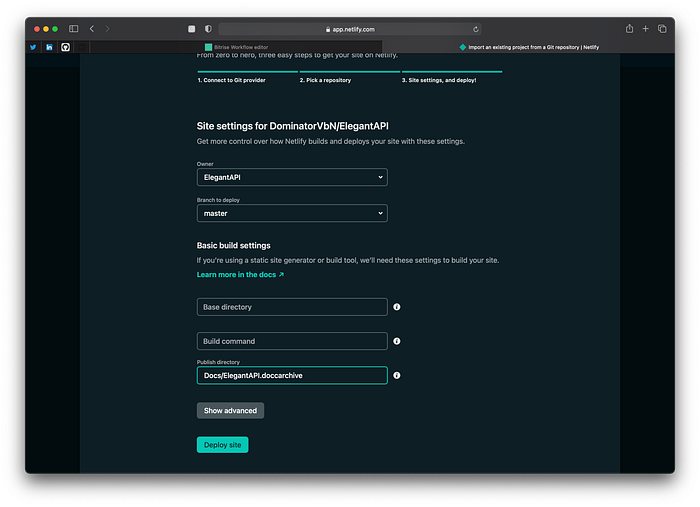The width and height of the screenshot is (700, 507).
Task: Switch to the Bitrise Workflow editor tab
Action: coord(237,47)
